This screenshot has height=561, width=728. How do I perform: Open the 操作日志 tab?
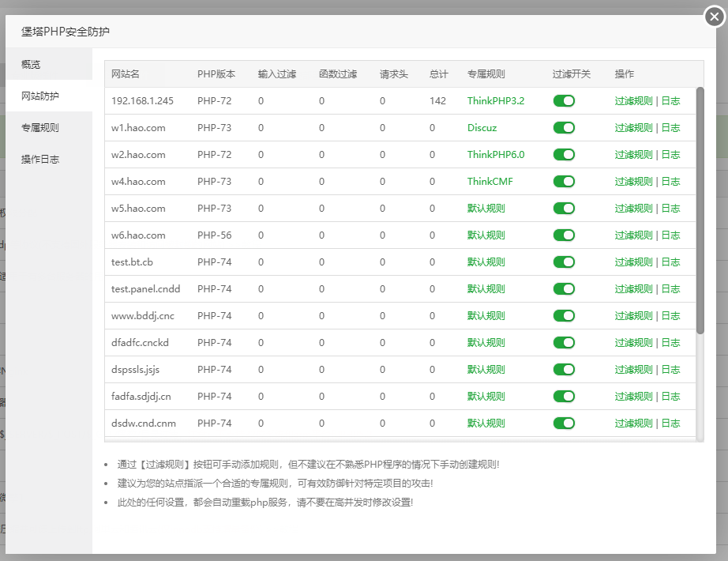click(40, 159)
